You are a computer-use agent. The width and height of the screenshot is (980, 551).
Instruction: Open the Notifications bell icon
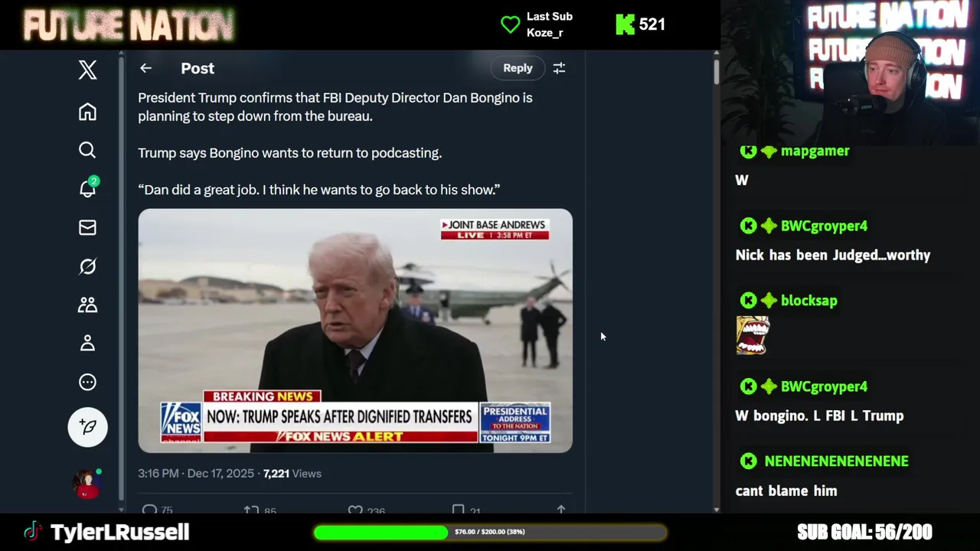click(x=88, y=188)
